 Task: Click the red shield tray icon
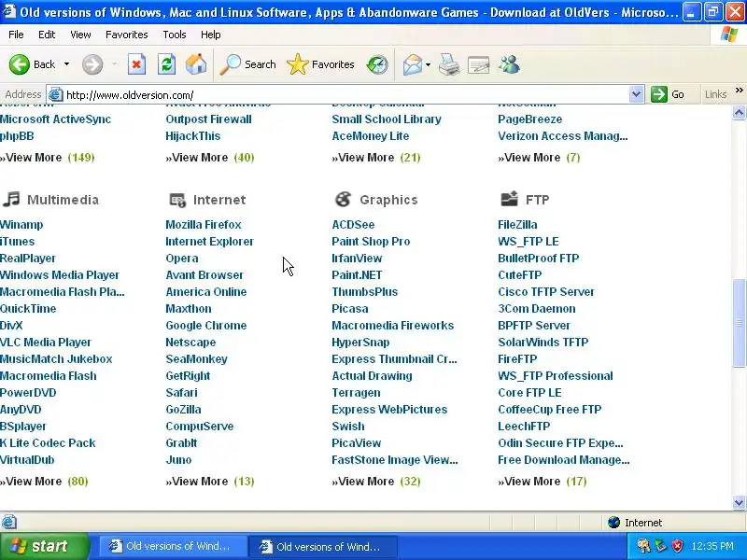[677, 546]
